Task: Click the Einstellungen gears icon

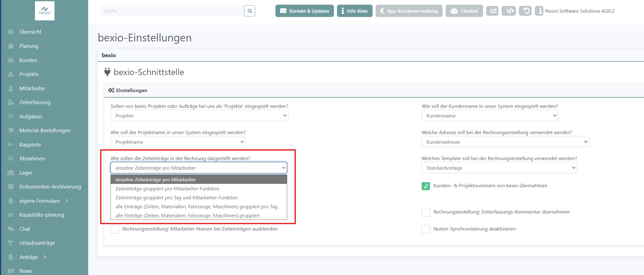Action: (x=111, y=90)
